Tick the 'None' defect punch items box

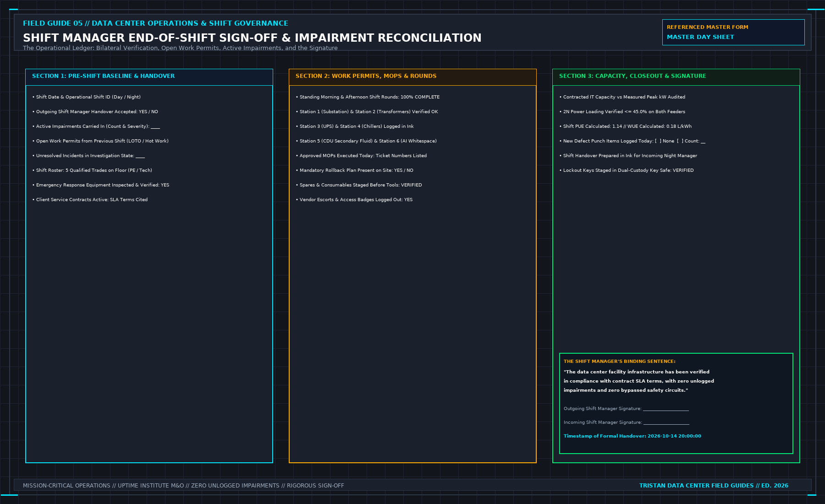pyautogui.click(x=658, y=141)
